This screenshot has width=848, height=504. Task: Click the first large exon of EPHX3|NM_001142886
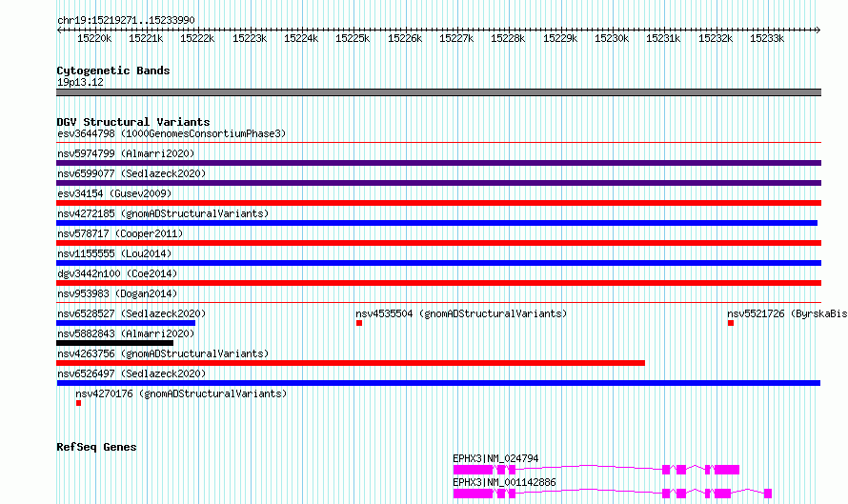(x=473, y=494)
